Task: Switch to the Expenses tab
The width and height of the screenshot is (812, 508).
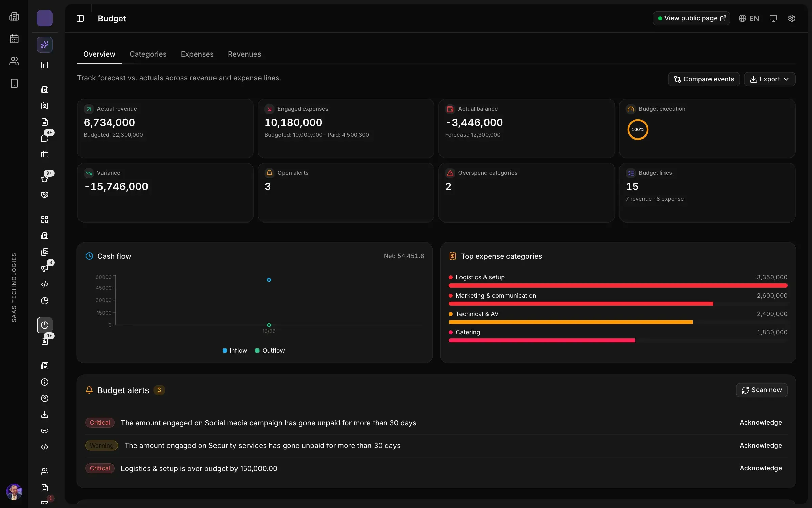Action: (197, 54)
